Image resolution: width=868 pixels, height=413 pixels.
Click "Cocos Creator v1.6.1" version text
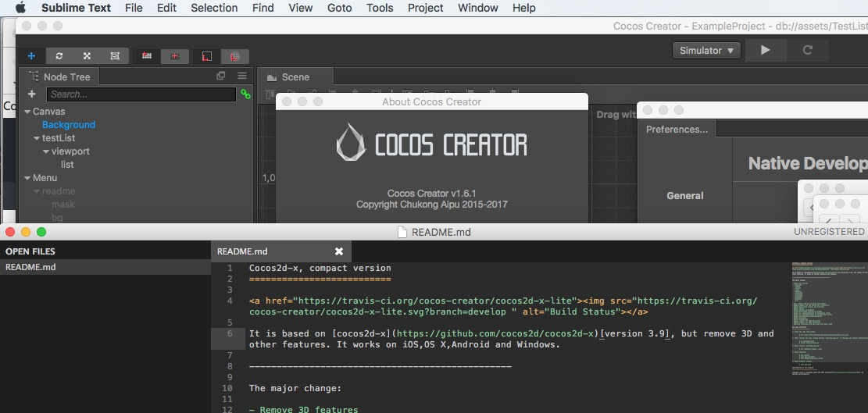(432, 194)
